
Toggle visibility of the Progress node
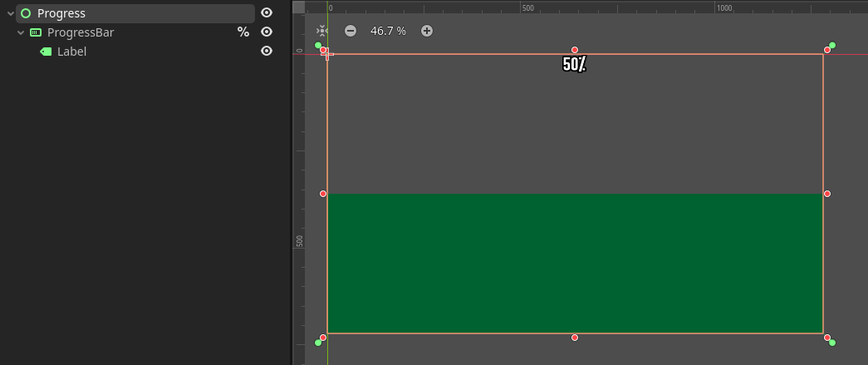click(x=267, y=12)
